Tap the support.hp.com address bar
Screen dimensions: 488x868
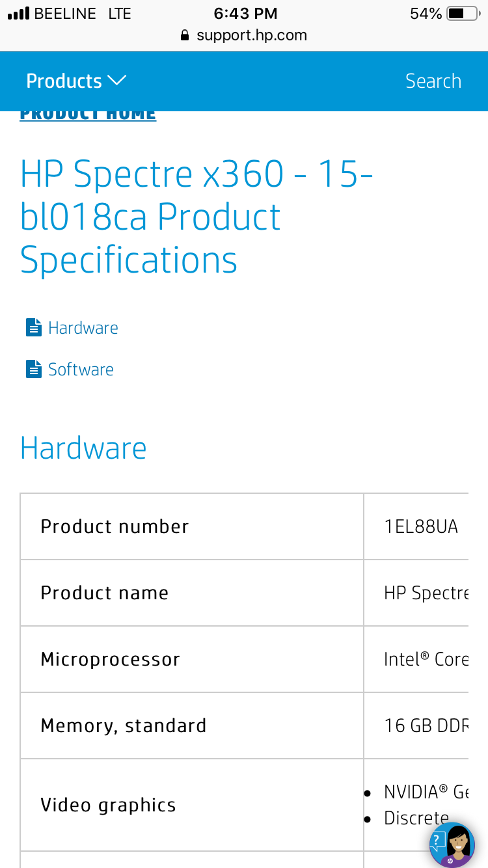click(x=251, y=35)
